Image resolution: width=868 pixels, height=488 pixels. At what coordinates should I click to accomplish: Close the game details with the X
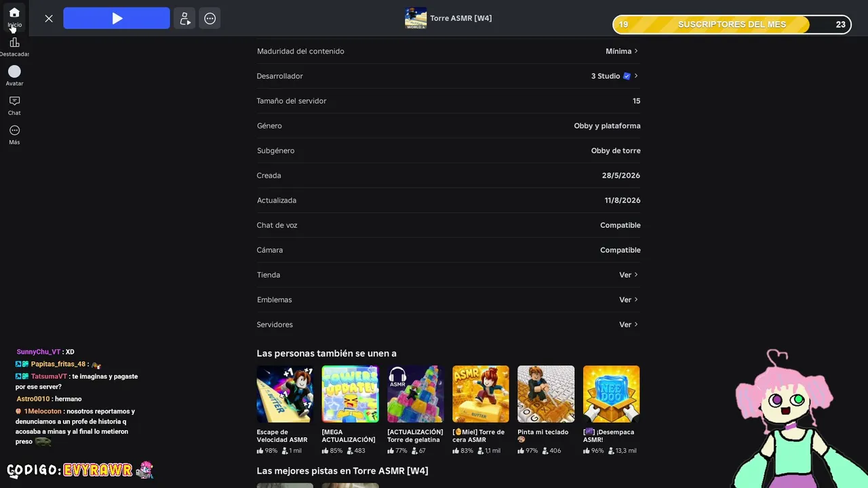click(x=49, y=18)
